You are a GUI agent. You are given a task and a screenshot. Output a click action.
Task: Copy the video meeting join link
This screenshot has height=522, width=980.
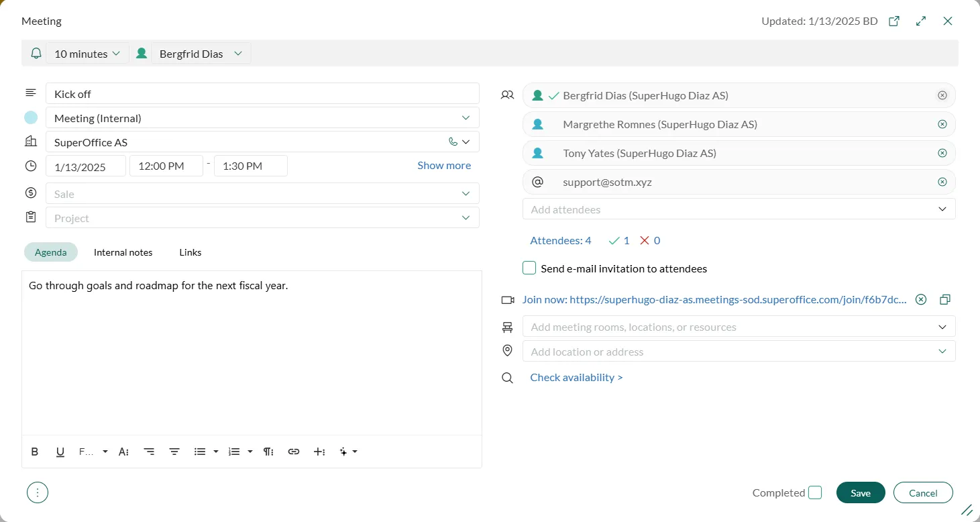(944, 300)
